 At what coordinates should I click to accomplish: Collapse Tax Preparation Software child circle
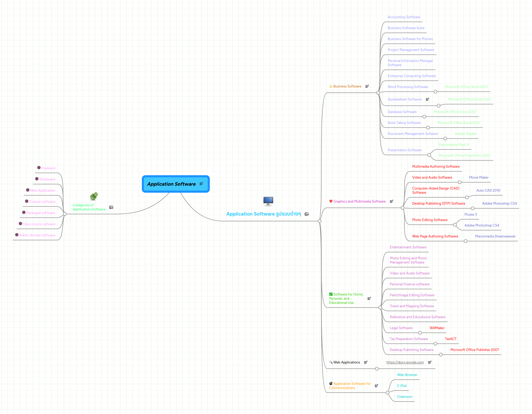(435, 344)
